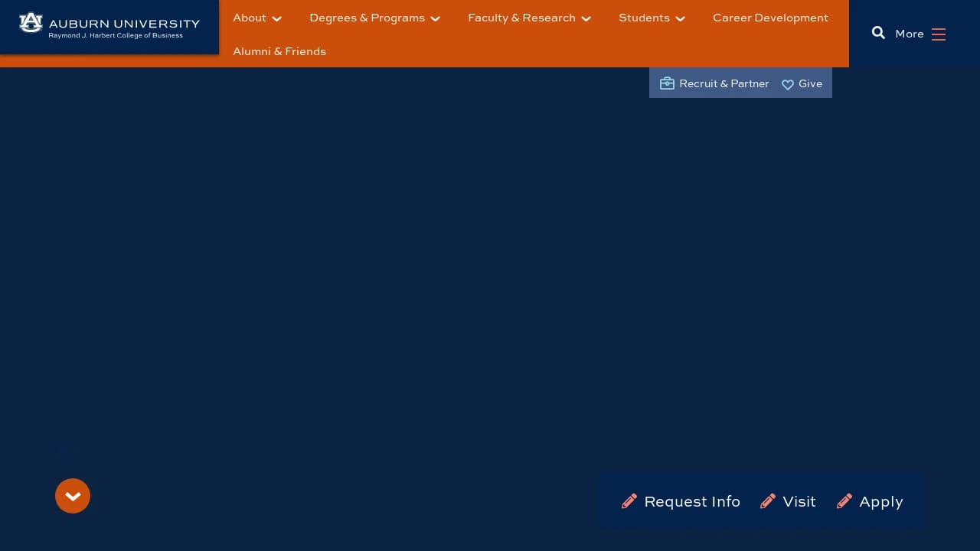Image resolution: width=980 pixels, height=551 pixels.
Task: Click the orange scroll-down arrow button
Action: 73,496
